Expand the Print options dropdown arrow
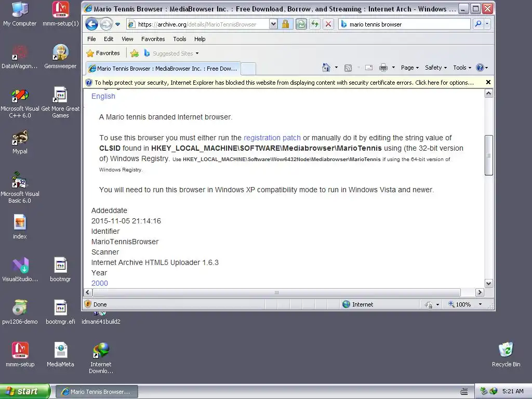532x399 pixels. point(394,68)
